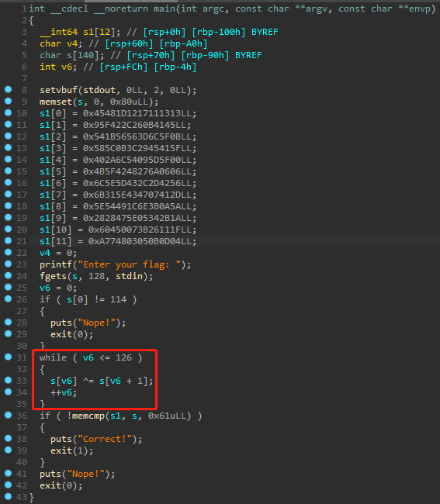This screenshot has height=504, width=440.
Task: Click s1[7] on line 17
Action: tap(53, 195)
